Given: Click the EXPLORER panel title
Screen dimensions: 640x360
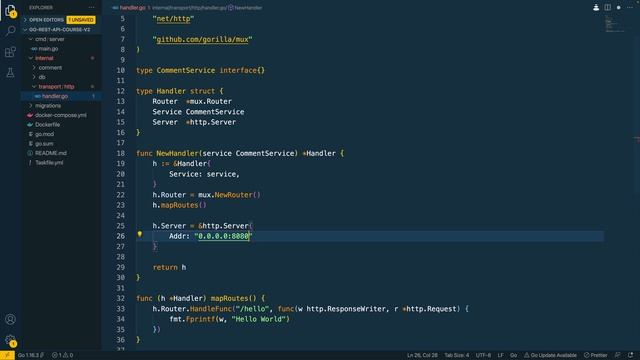Looking at the screenshot, I should click(x=41, y=7).
